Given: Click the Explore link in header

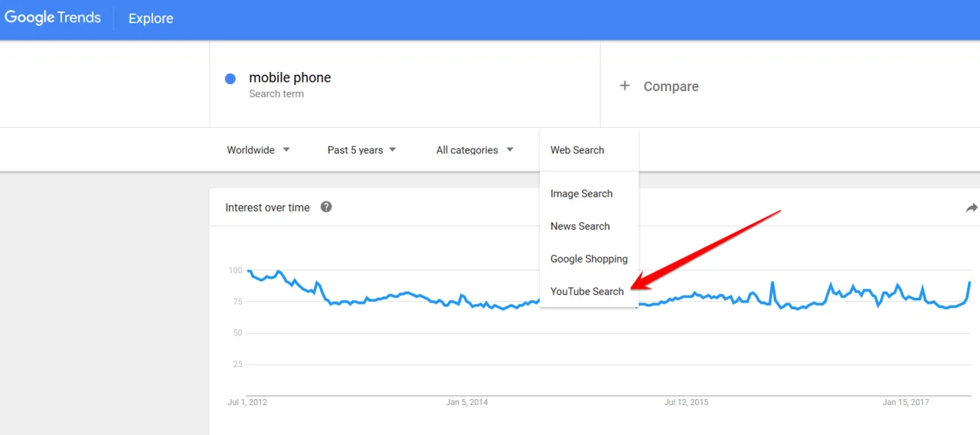Looking at the screenshot, I should tap(151, 18).
